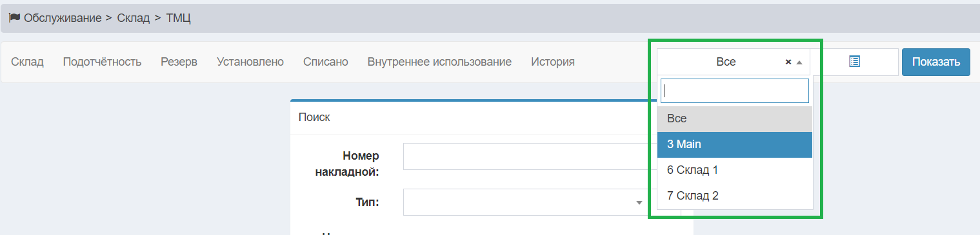Collapse the warehouse dropdown arrow

pyautogui.click(x=799, y=62)
